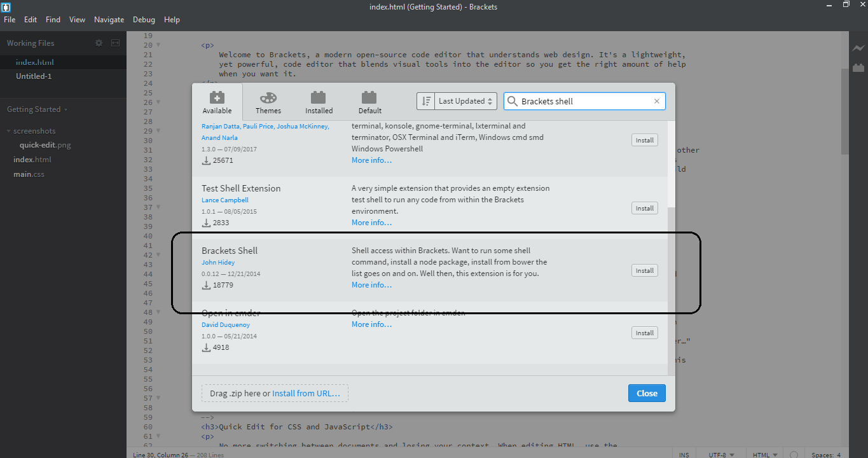The image size is (868, 458).
Task: Toggle INS insert mode in status bar
Action: point(684,455)
